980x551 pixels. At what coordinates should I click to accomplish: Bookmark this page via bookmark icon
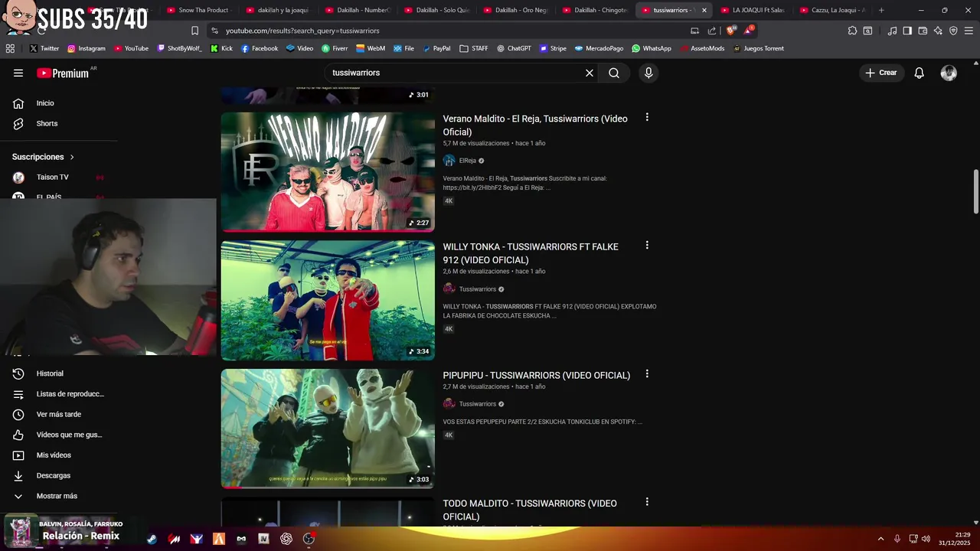[194, 31]
